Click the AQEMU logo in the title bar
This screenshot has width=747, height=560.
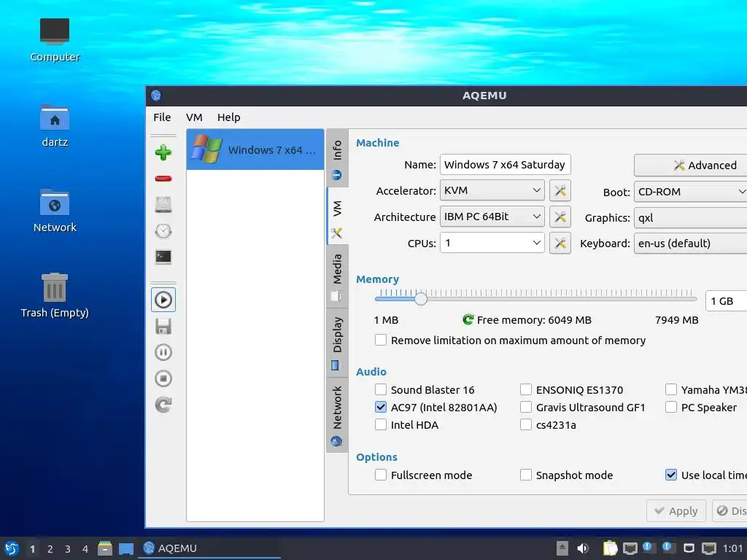pos(156,96)
